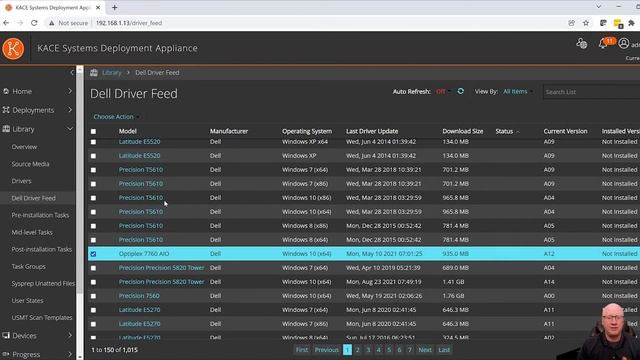Close the KACE browser tab
Viewport: 640px width, 360px height.
[98, 7]
